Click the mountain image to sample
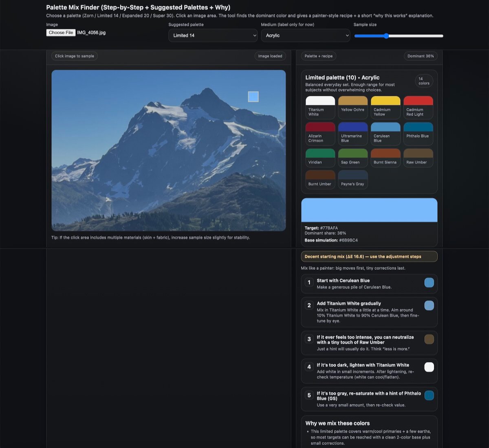 pos(168,150)
